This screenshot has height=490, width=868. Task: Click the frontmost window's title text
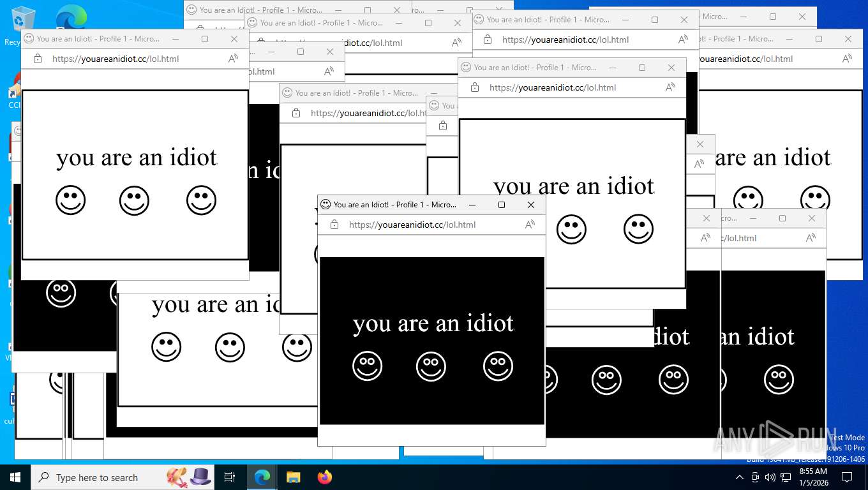coord(394,205)
